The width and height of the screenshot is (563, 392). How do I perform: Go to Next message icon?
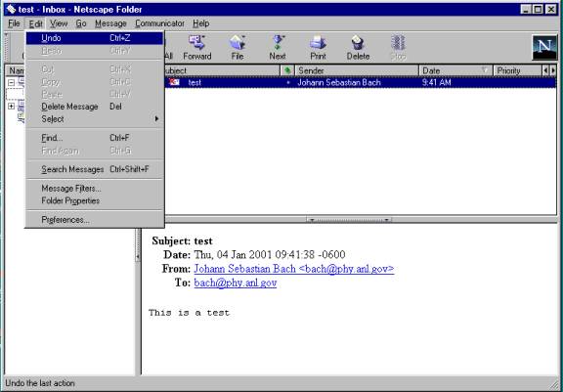(x=278, y=47)
